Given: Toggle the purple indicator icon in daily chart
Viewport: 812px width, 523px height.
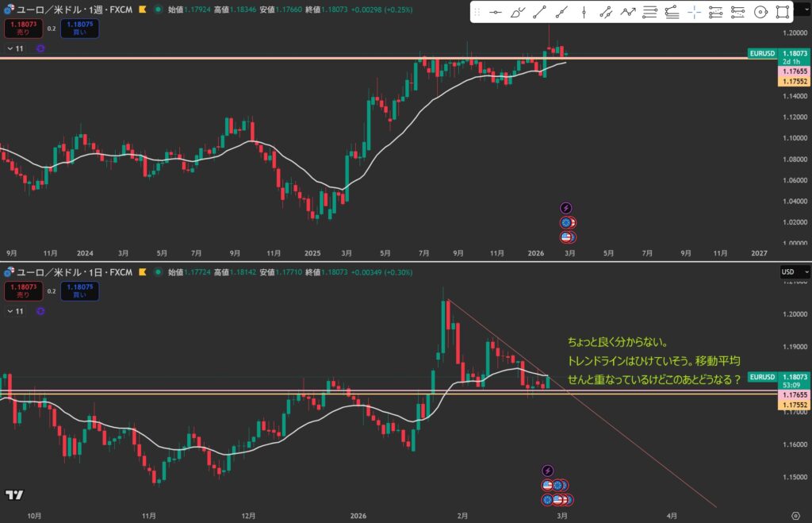Looking at the screenshot, I should pos(40,313).
